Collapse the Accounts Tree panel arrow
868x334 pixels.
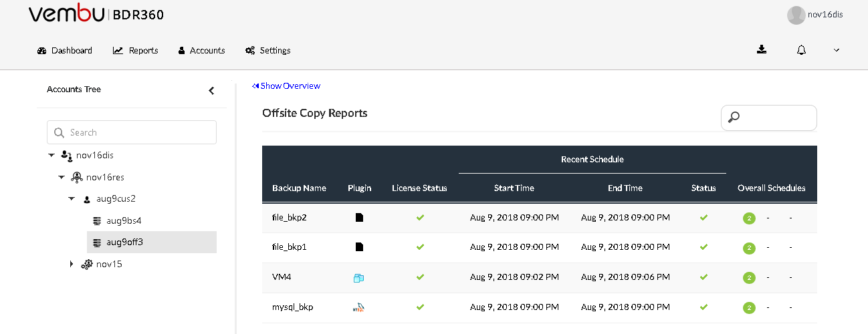[x=211, y=90]
